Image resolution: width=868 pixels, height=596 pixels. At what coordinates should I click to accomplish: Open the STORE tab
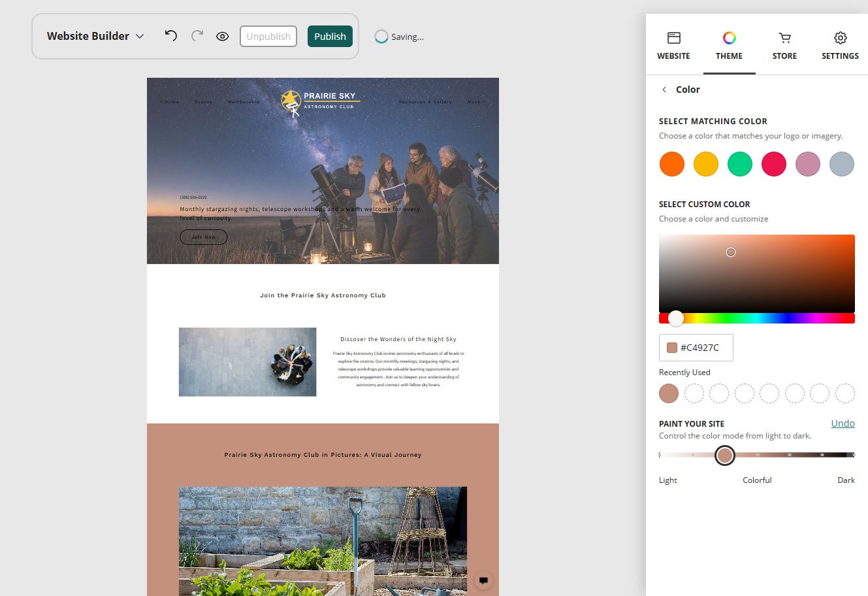784,46
